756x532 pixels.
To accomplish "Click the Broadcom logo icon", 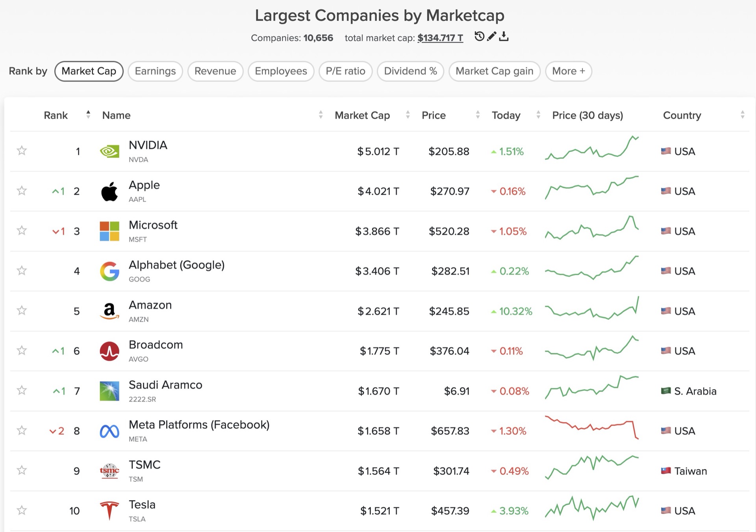I will 109,351.
